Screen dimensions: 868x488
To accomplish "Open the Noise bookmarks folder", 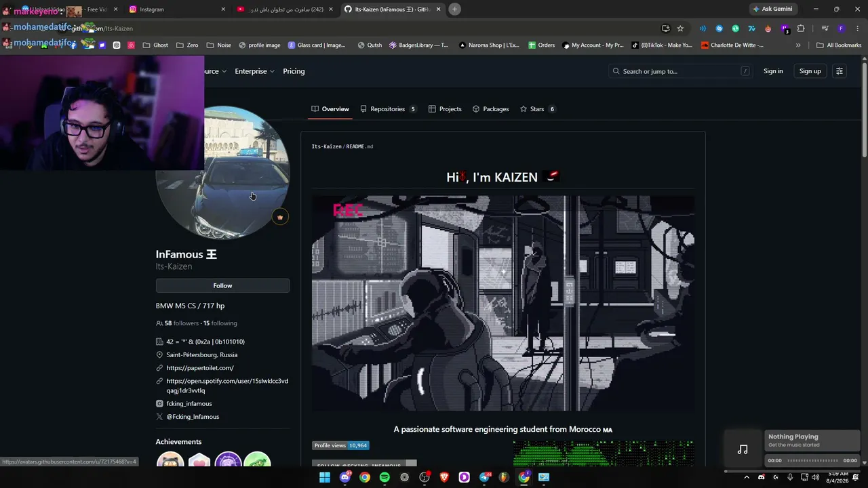I will click(x=218, y=45).
